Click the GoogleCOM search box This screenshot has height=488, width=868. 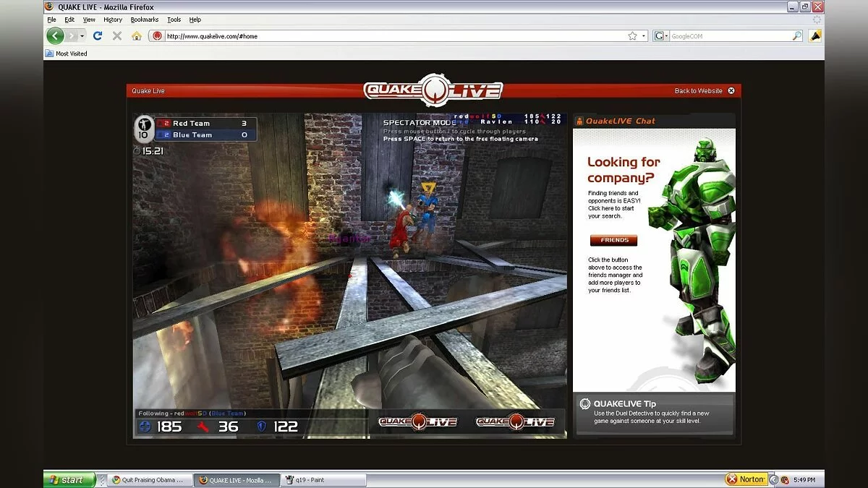(x=731, y=35)
